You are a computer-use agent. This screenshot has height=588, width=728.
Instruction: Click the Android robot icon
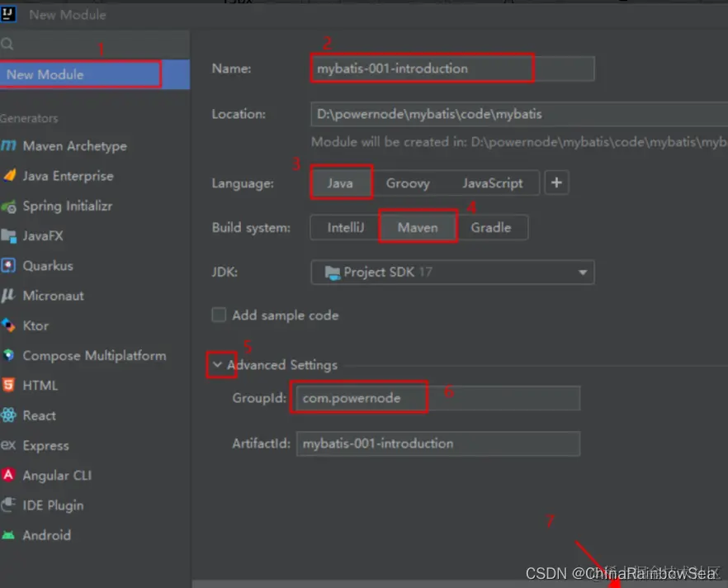tap(8, 535)
